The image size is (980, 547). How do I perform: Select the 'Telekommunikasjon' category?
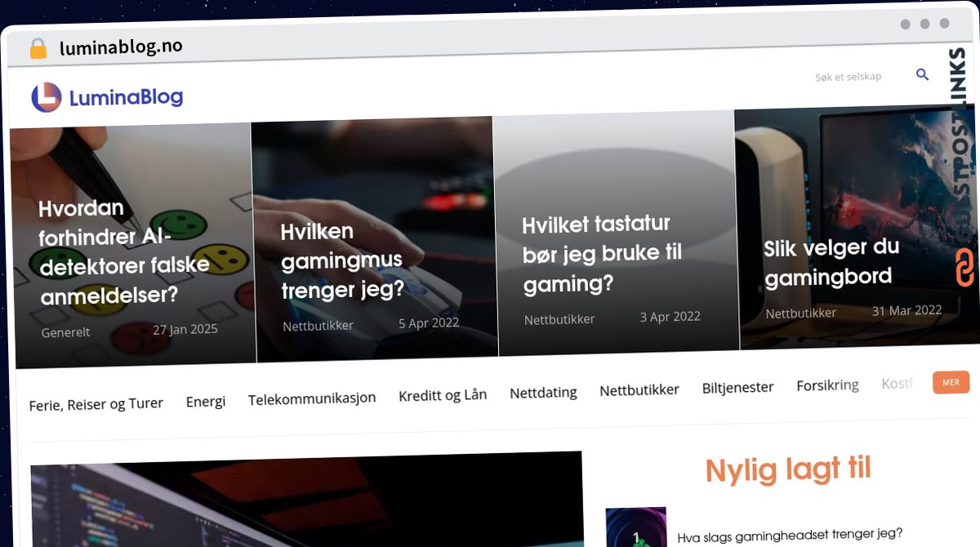click(312, 398)
